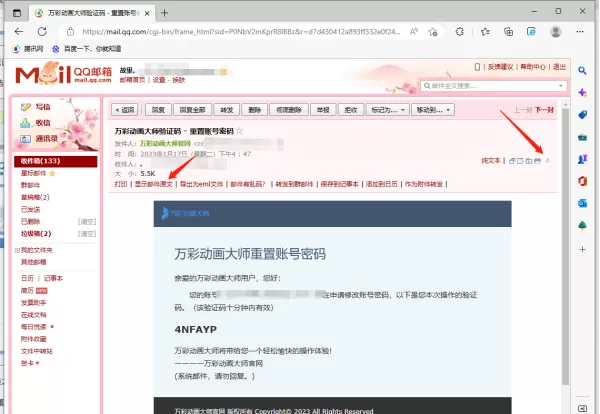Open the Outlook icon in the Edge sidebar
Screen dimensions: 600x414
[x=582, y=203]
